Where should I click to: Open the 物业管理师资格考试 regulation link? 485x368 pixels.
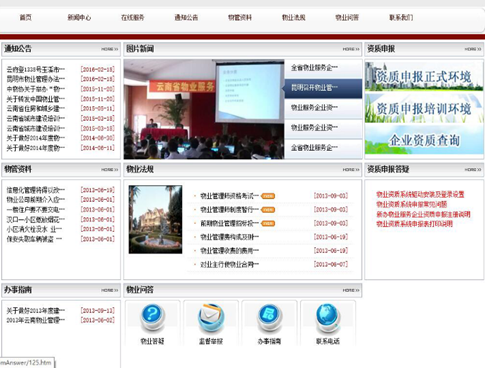click(229, 196)
